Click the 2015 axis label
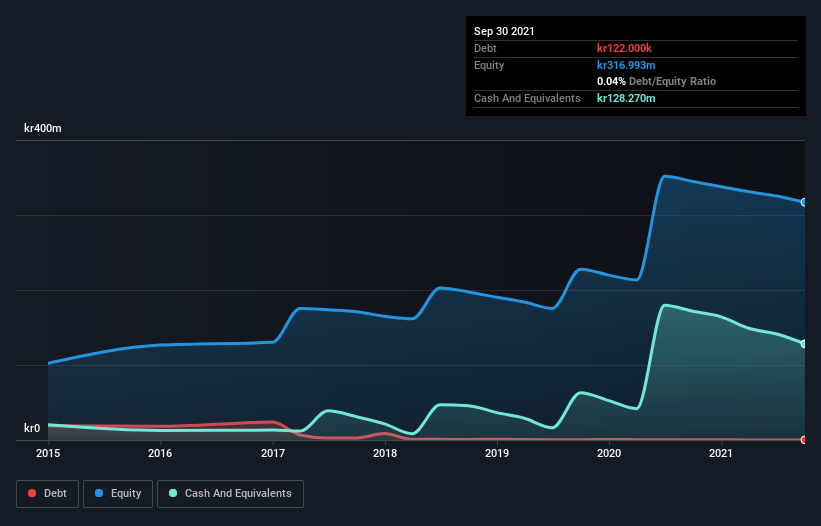This screenshot has width=821, height=526. [48, 453]
